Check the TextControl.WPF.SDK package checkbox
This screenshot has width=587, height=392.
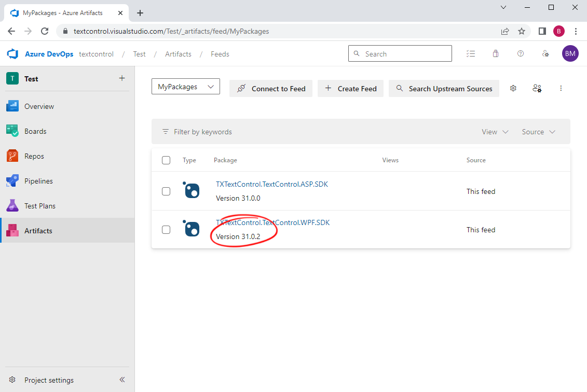point(166,230)
